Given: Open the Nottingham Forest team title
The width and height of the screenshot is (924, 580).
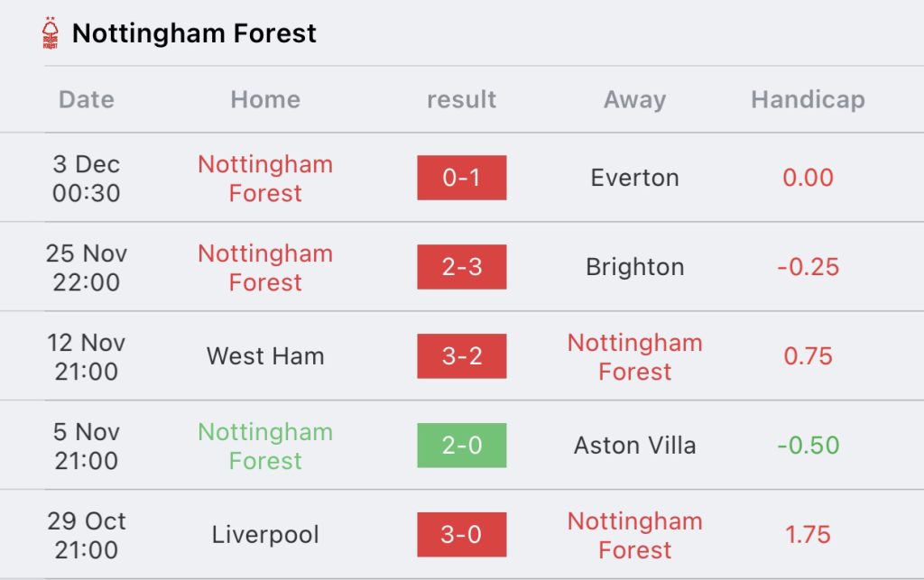Looking at the screenshot, I should click(x=194, y=33).
